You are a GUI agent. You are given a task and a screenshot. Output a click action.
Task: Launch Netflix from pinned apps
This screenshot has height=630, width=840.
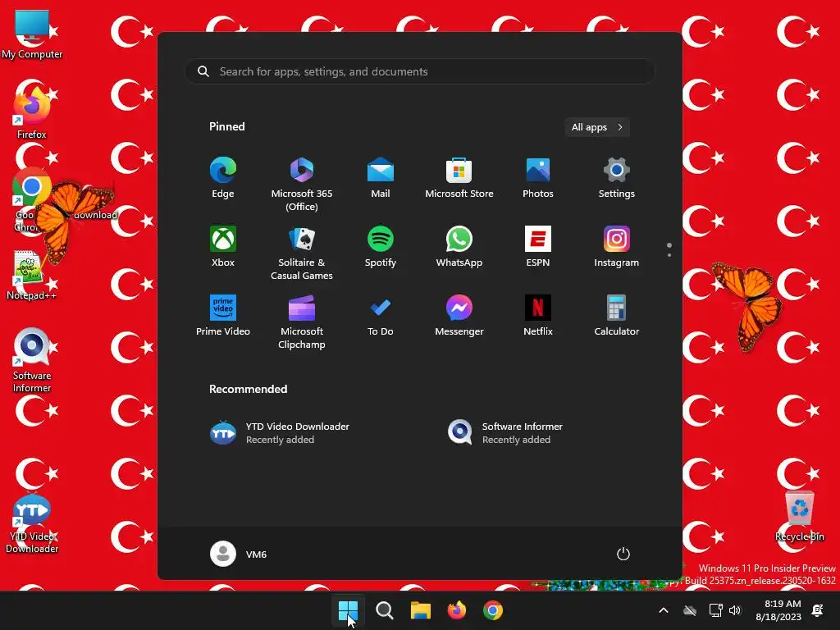(x=538, y=316)
